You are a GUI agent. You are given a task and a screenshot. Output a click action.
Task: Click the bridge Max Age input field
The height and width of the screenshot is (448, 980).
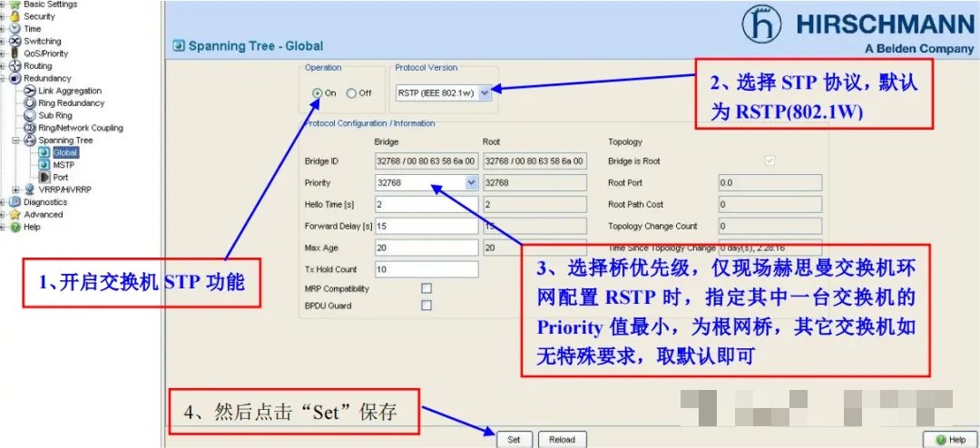click(x=426, y=248)
